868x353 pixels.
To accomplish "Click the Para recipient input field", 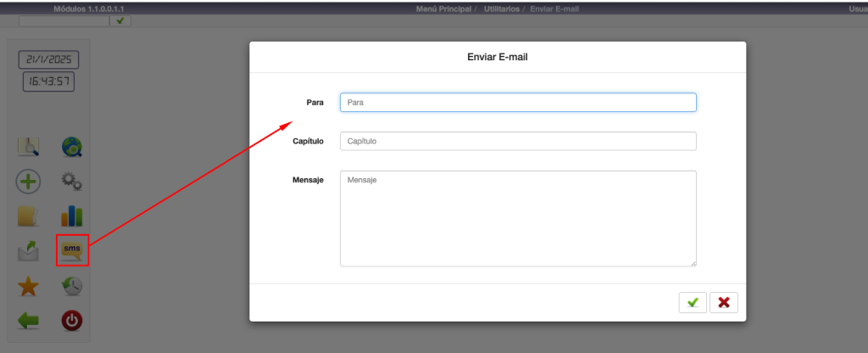I will point(518,102).
